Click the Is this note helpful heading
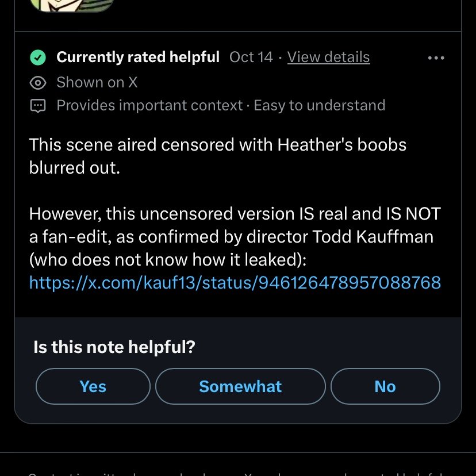476x476 pixels. coord(114,347)
